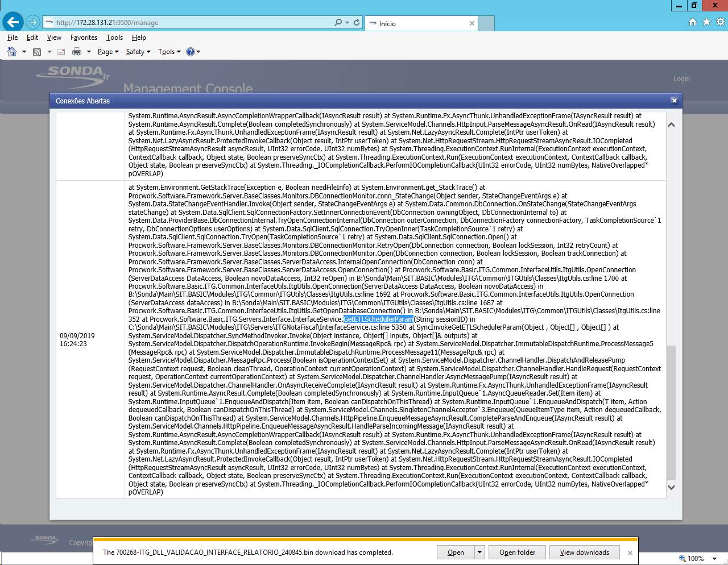Open a new tab beside Início
Viewport: 728px width, 565px height.
486,23
